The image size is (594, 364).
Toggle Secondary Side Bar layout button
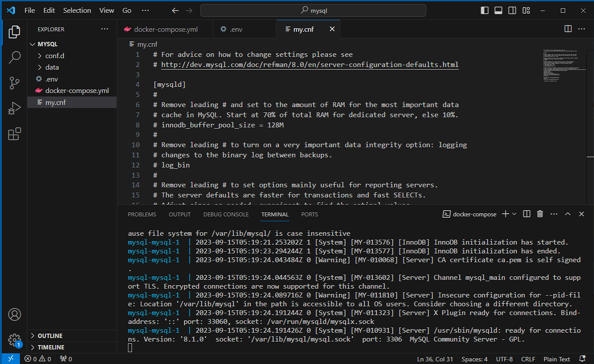point(512,11)
